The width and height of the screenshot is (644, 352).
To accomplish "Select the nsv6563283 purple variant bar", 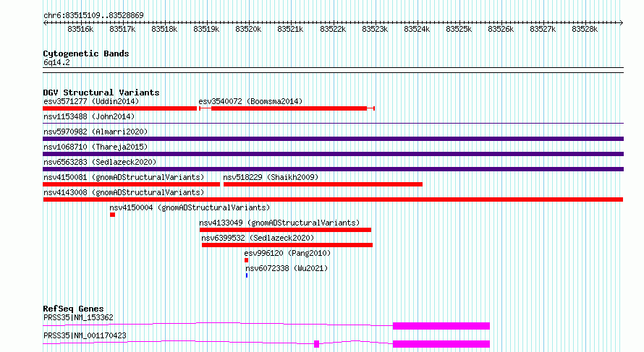I will click(333, 169).
